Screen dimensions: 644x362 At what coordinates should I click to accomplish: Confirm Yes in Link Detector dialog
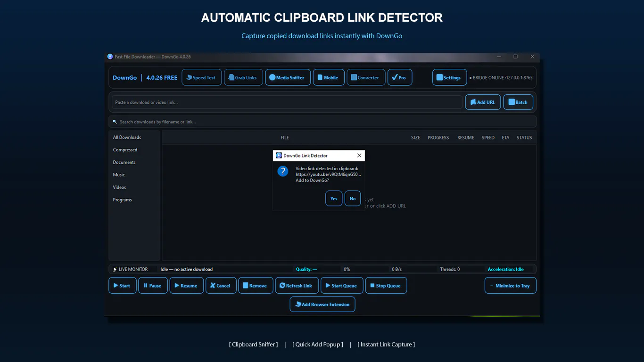(x=334, y=198)
